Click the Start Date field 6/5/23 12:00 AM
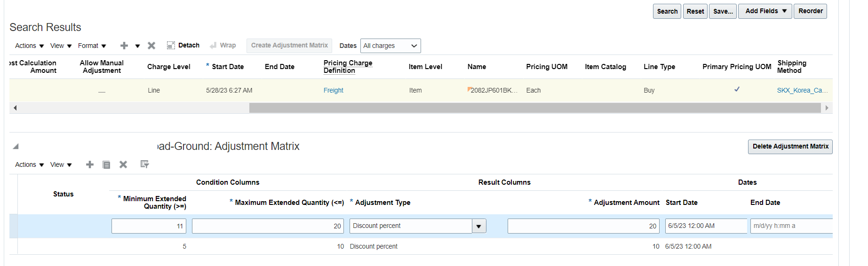868x266 pixels. click(x=706, y=226)
